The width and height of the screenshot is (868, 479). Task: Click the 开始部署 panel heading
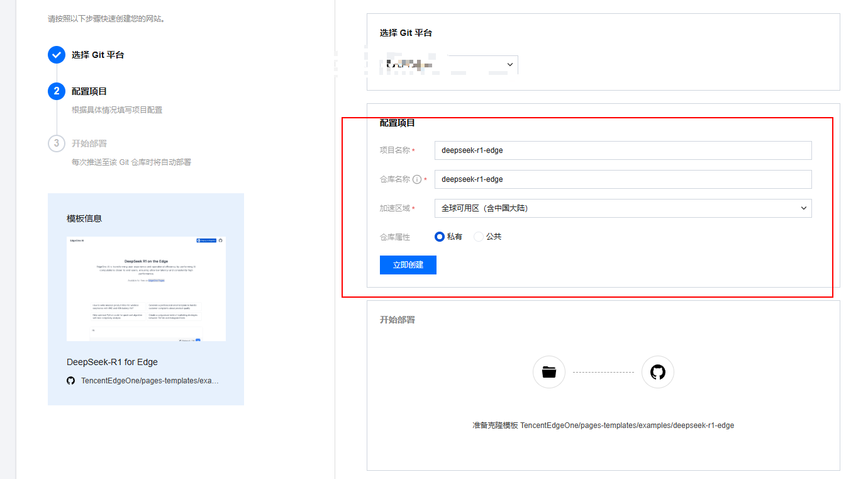(398, 320)
